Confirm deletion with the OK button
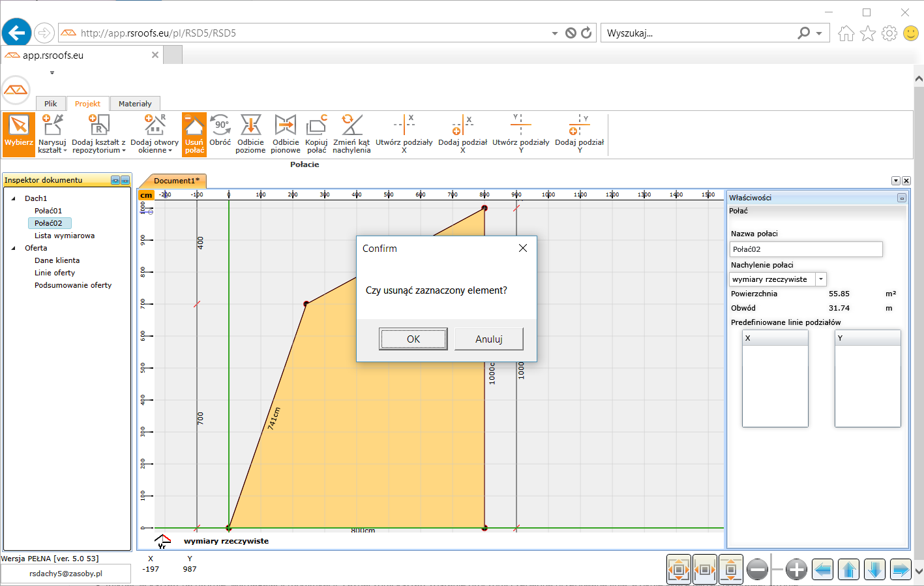Image resolution: width=924 pixels, height=586 pixels. 413,339
